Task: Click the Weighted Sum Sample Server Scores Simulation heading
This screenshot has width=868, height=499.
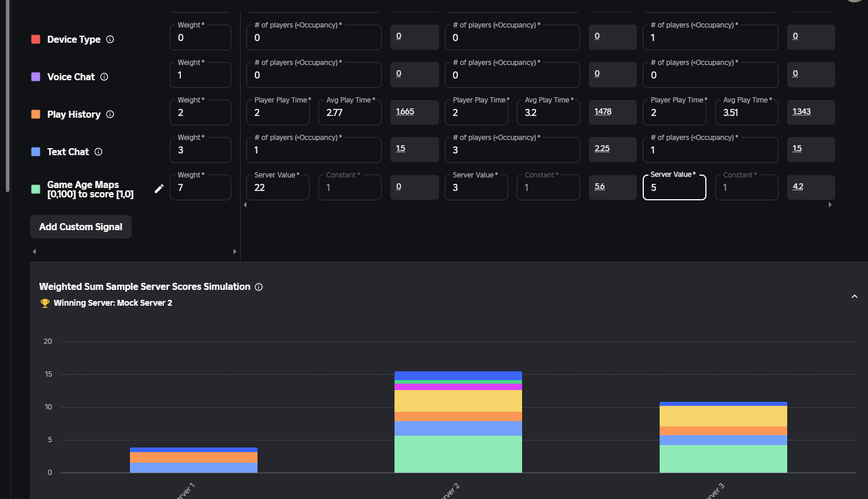Action: [145, 286]
